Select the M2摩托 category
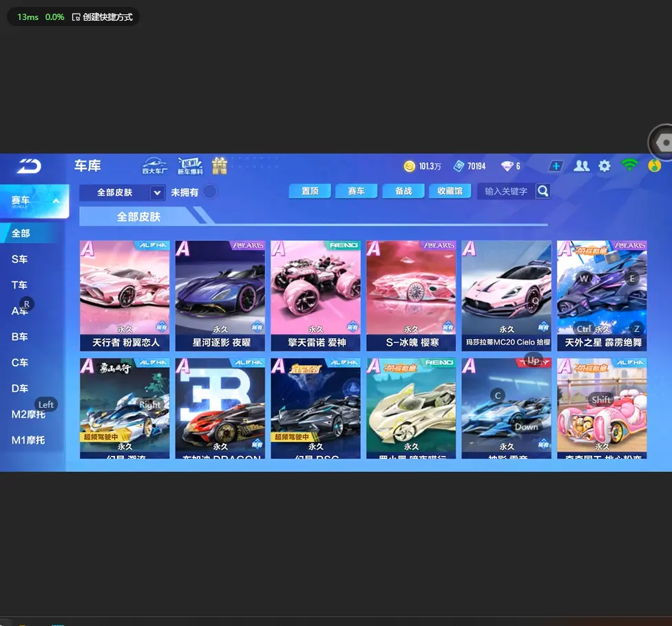Viewport: 672px width, 626px height. click(x=28, y=414)
